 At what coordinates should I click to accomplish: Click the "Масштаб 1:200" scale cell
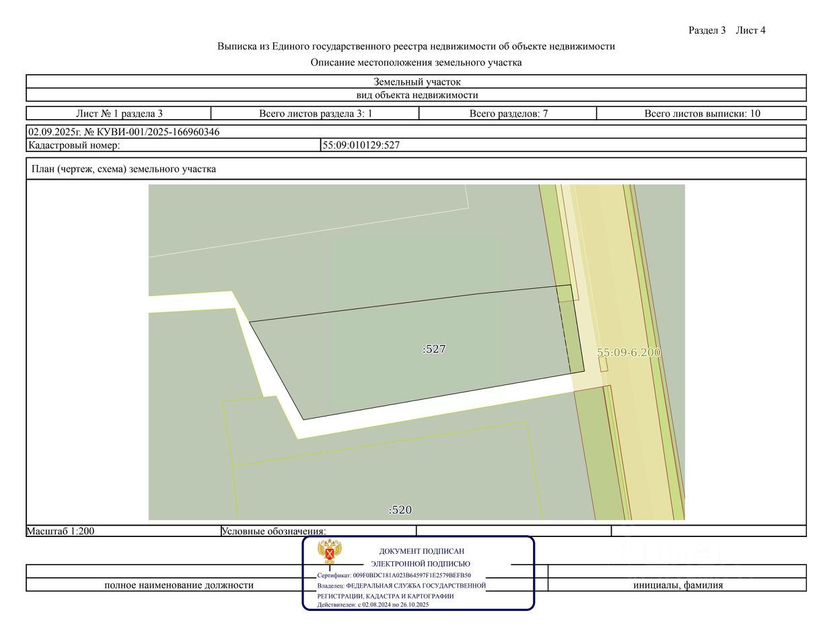point(61,531)
